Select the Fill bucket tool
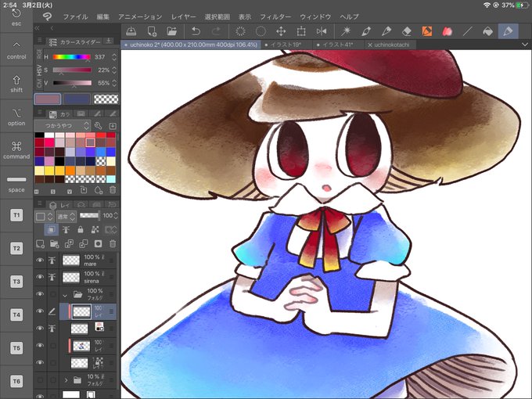The image size is (532, 399). click(x=487, y=31)
